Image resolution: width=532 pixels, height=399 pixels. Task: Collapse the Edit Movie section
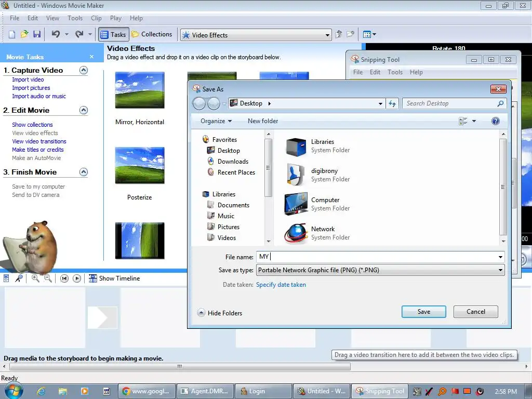[x=84, y=110]
